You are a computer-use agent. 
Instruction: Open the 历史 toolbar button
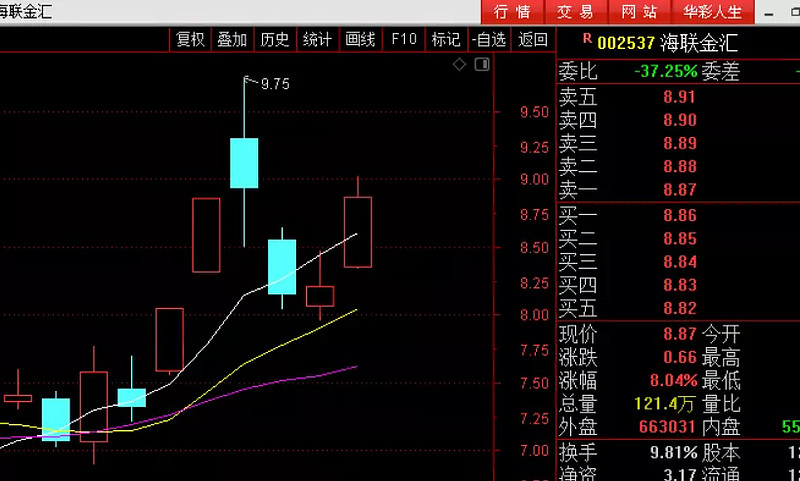pyautogui.click(x=275, y=39)
